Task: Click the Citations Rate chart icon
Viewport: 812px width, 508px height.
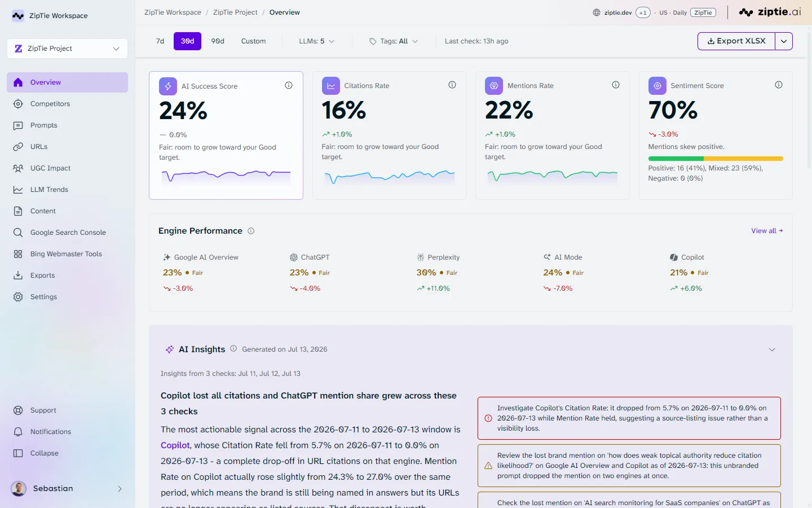Action: 331,86
